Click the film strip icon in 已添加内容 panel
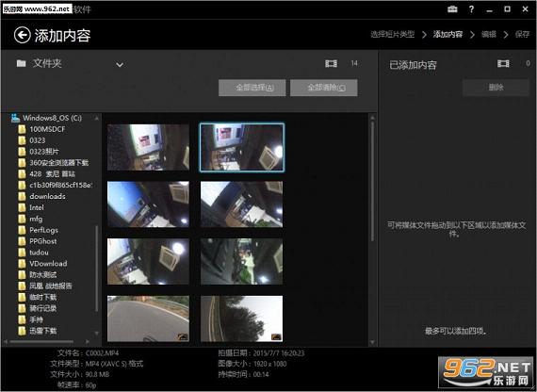This screenshot has height=392, width=537. tap(503, 63)
